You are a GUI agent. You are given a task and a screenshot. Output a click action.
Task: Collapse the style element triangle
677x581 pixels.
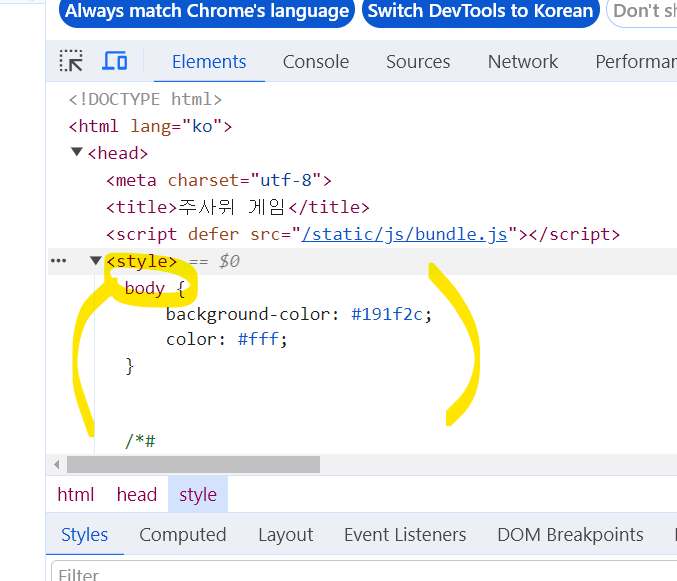95,260
